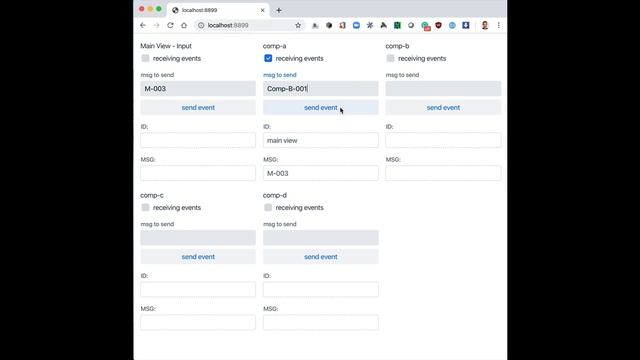Viewport: 640px width, 360px height.
Task: Enable receiving events for comp-b
Action: [391, 58]
